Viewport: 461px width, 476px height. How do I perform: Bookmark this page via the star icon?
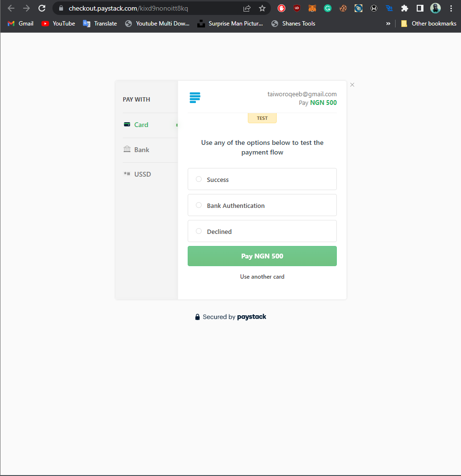coord(262,8)
